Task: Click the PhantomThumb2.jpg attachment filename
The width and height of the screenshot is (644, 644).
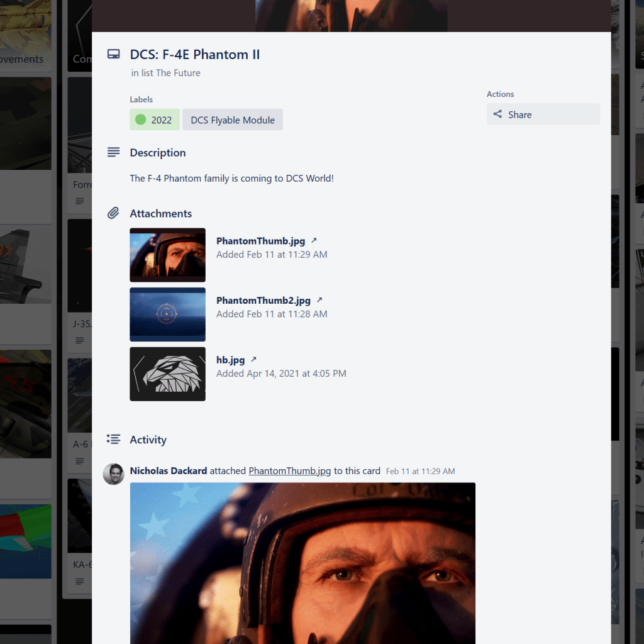Action: pos(263,301)
